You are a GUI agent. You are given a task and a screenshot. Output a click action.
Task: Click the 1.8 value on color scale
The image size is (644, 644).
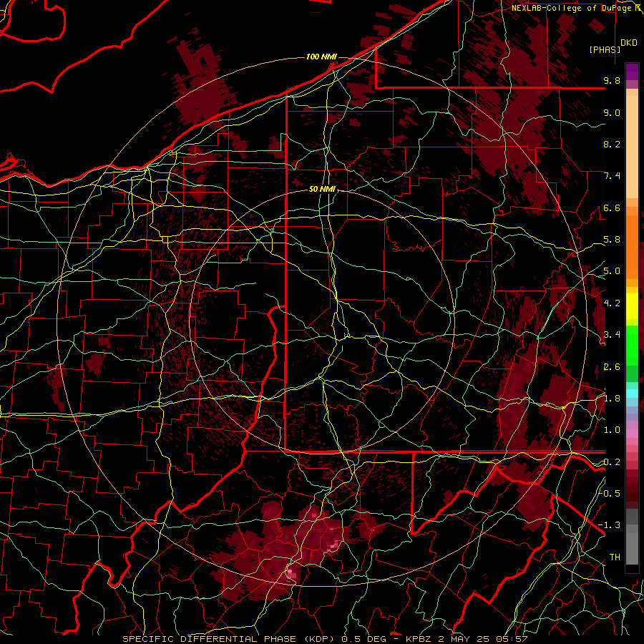pos(612,399)
